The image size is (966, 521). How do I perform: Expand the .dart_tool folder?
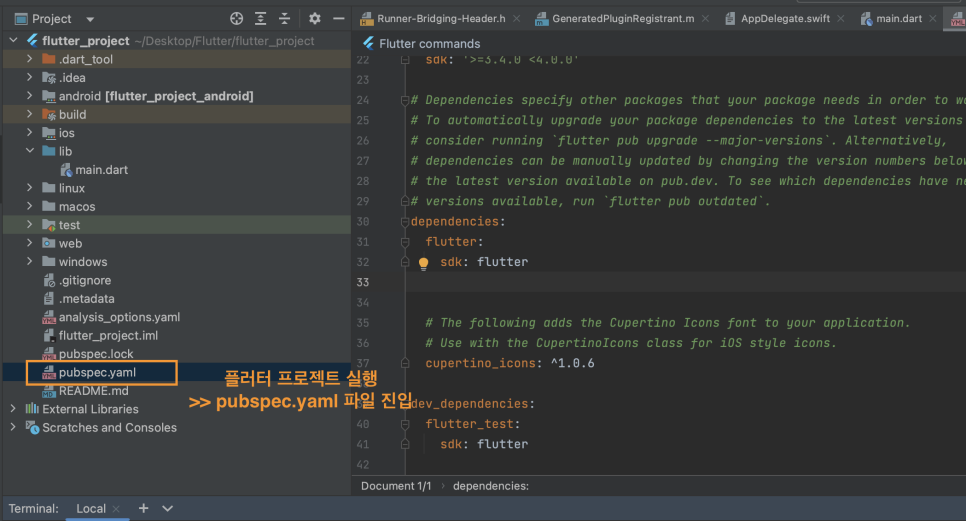pyautogui.click(x=30, y=59)
